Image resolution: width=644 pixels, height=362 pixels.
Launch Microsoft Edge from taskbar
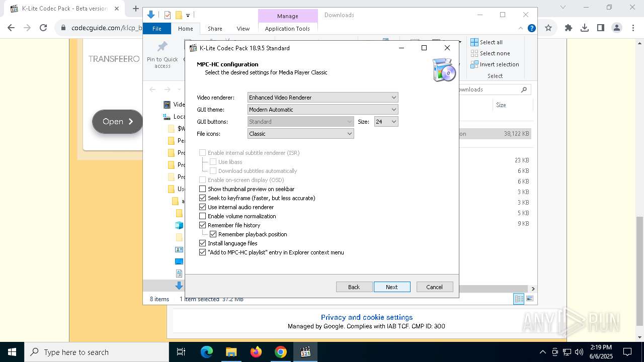[x=207, y=352]
